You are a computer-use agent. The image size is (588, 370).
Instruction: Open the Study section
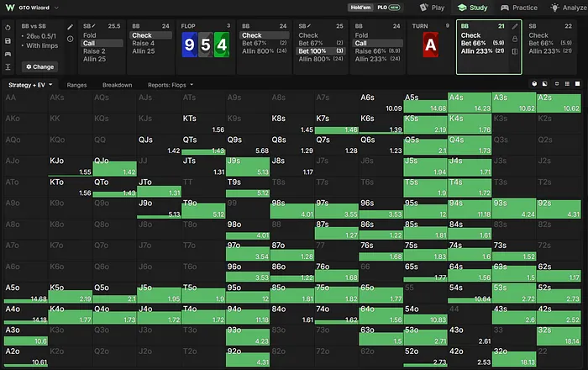coord(473,8)
